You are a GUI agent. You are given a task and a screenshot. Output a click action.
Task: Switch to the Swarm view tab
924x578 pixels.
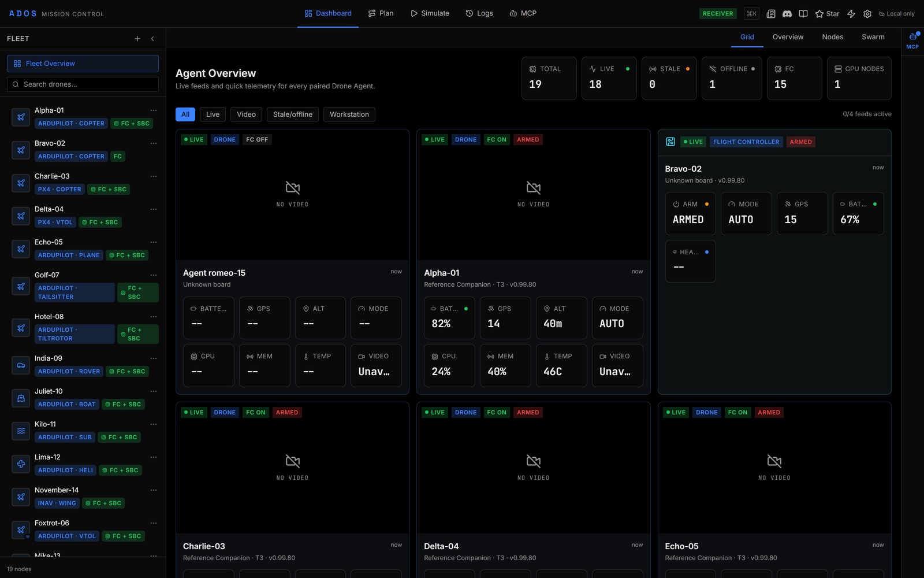tap(873, 37)
